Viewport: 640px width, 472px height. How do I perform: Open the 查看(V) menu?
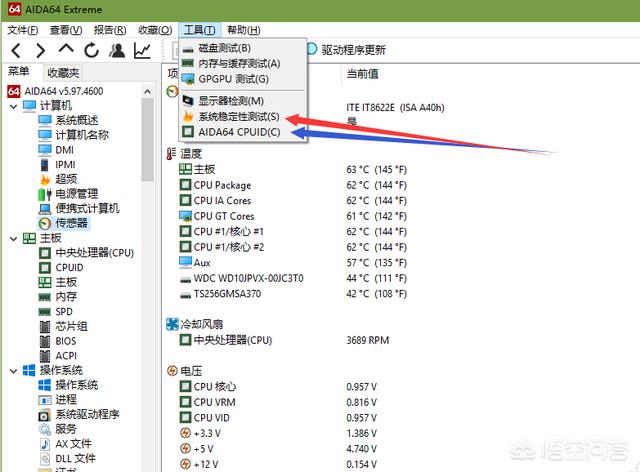[66, 30]
